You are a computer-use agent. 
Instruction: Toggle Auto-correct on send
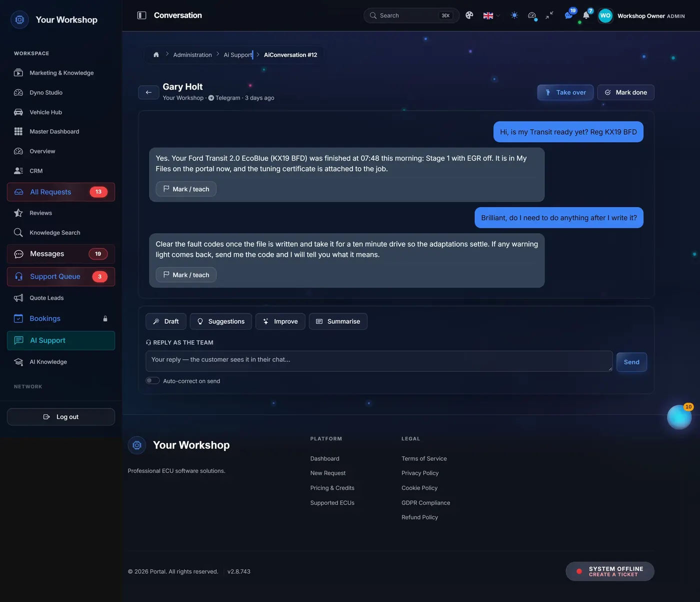152,381
